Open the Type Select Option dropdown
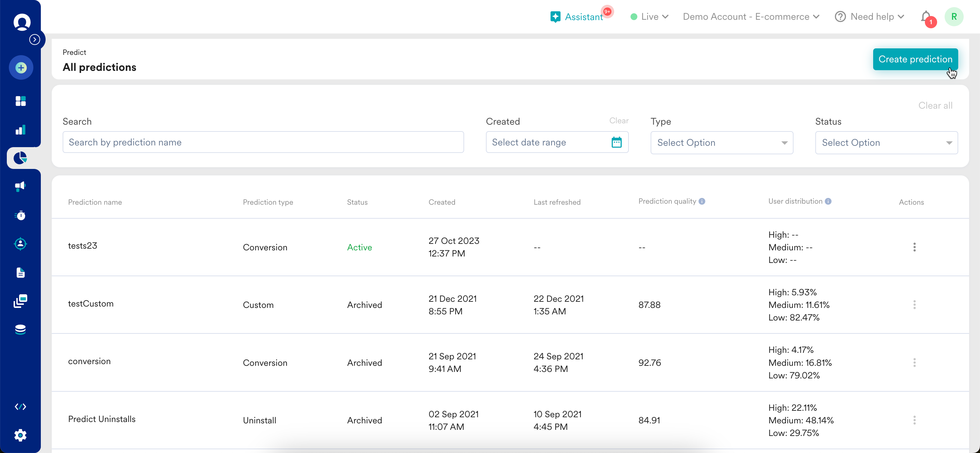Screen dimensions: 980x453 pos(721,143)
